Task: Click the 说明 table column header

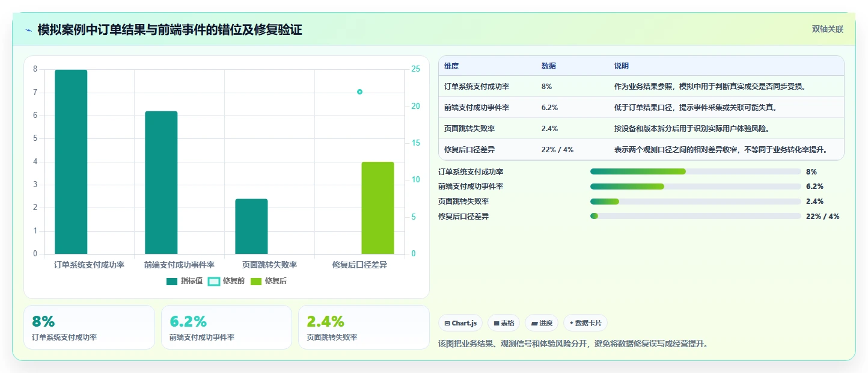Action: [622, 66]
